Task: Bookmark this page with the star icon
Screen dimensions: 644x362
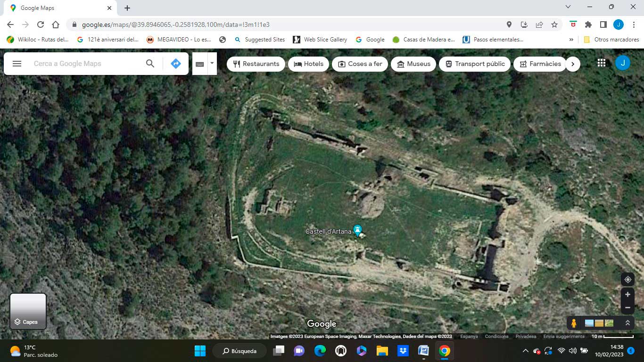Action: click(554, 25)
